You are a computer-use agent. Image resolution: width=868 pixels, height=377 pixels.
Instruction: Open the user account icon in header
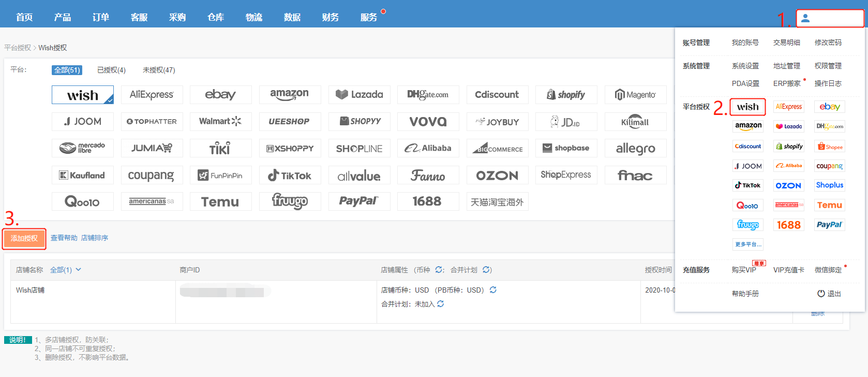[x=805, y=19]
